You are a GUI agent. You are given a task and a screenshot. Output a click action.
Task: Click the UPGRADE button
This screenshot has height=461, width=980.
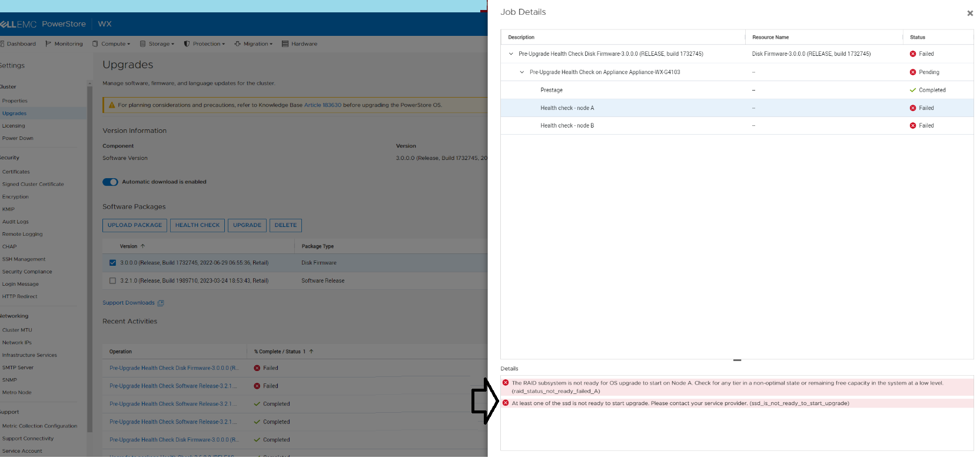[x=247, y=225]
